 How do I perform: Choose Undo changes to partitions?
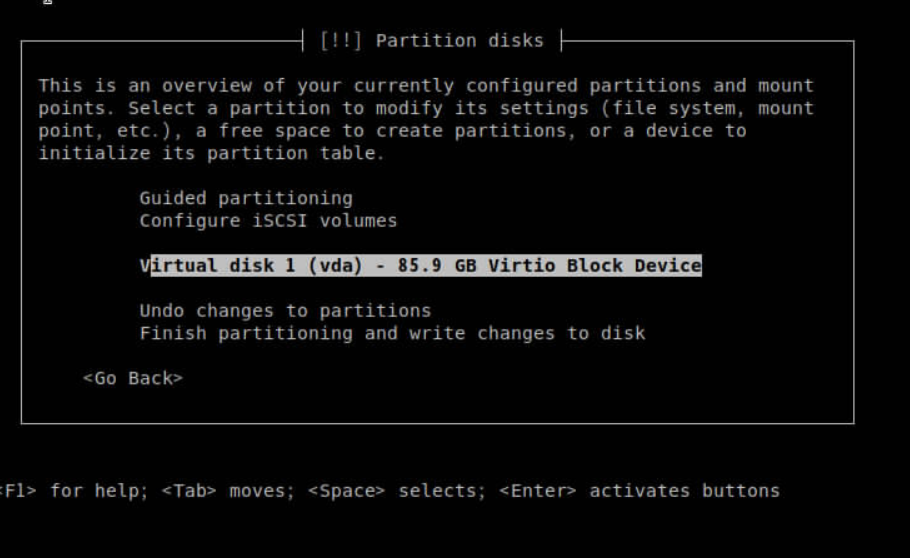coord(285,310)
